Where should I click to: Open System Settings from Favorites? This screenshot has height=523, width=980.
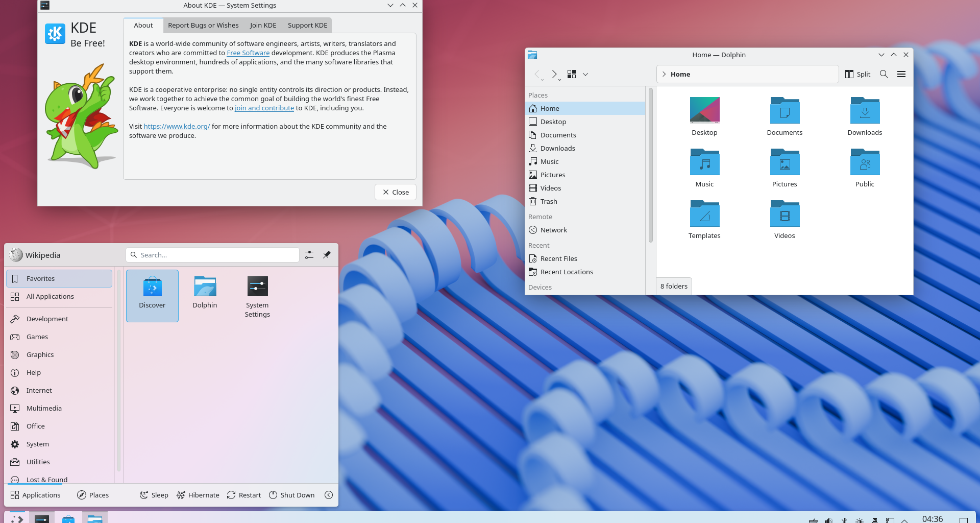(257, 295)
